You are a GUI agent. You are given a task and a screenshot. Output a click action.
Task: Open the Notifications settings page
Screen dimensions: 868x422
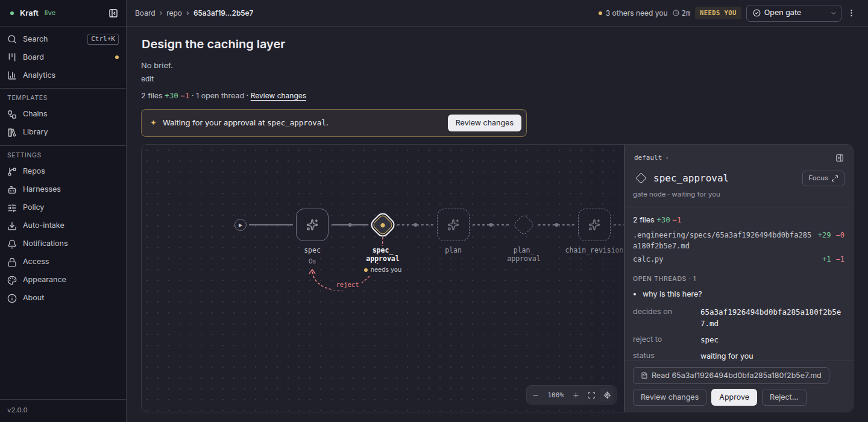[63, 244]
